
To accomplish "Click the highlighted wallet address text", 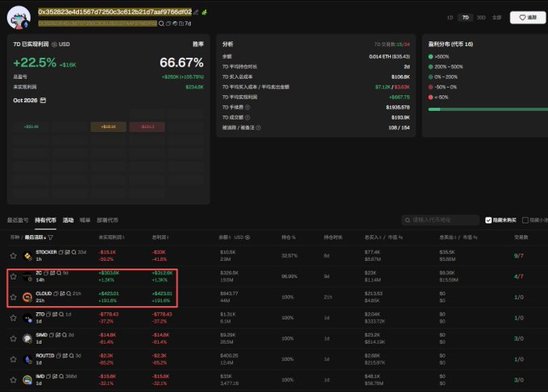I will (x=115, y=12).
